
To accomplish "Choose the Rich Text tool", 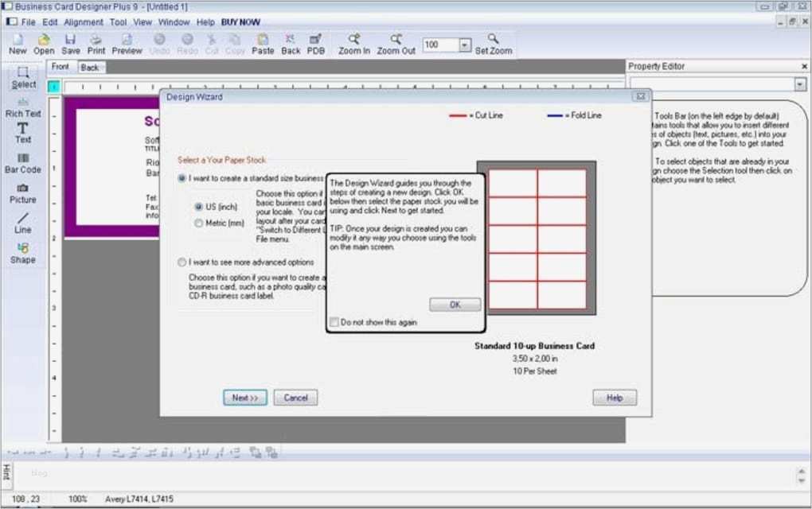I will click(23, 107).
